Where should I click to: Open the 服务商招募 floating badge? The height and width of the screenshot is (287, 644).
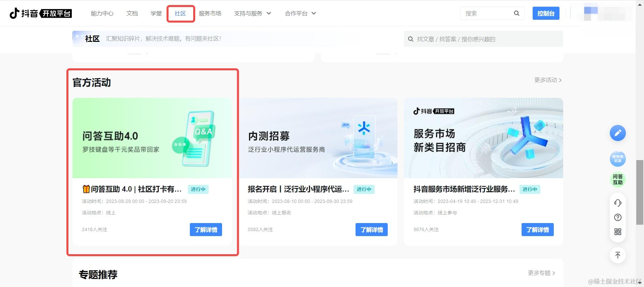pyautogui.click(x=618, y=159)
